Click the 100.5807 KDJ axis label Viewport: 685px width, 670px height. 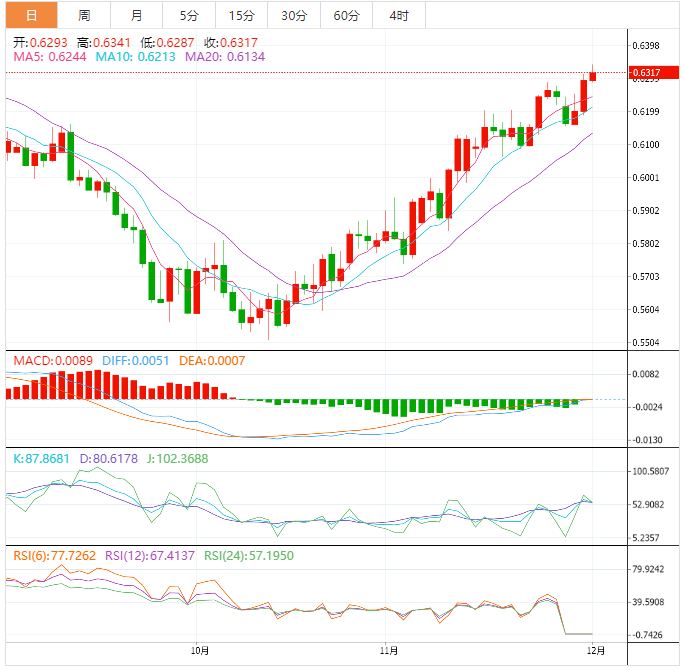coord(650,471)
